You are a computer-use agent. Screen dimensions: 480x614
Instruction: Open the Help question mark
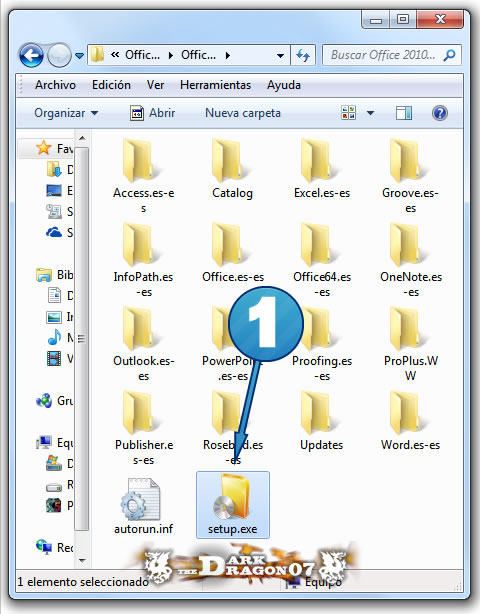[440, 113]
